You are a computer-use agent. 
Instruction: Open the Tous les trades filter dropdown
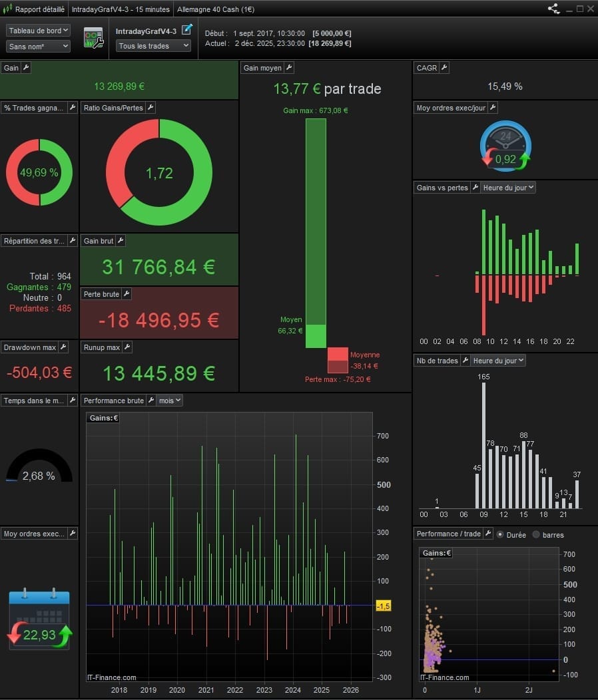coord(153,46)
